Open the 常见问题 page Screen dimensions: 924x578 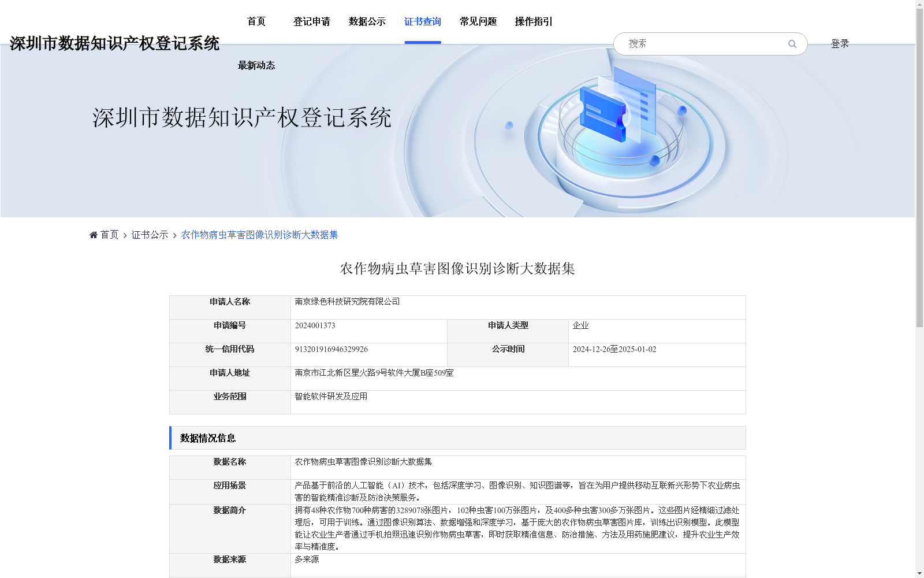click(x=478, y=21)
